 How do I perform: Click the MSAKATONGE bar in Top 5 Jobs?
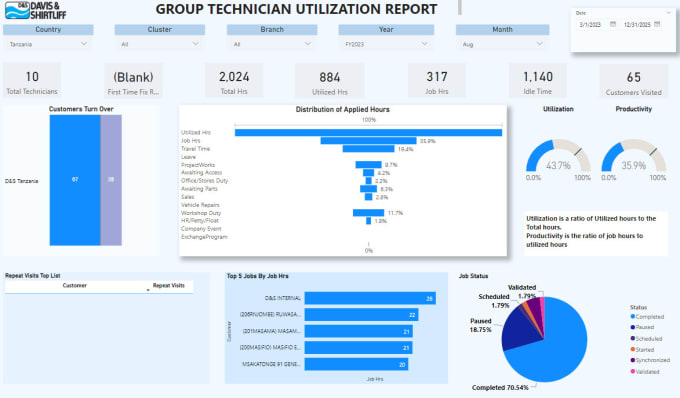click(356, 364)
